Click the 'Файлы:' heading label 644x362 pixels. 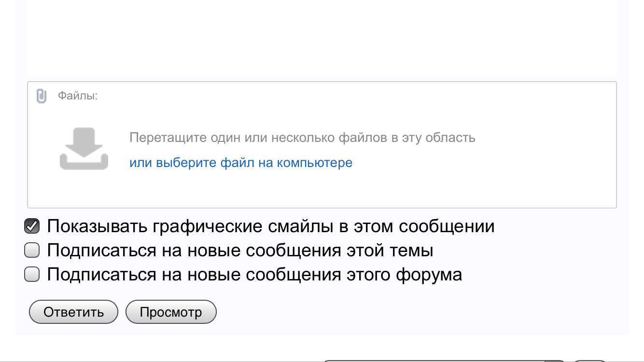(78, 96)
